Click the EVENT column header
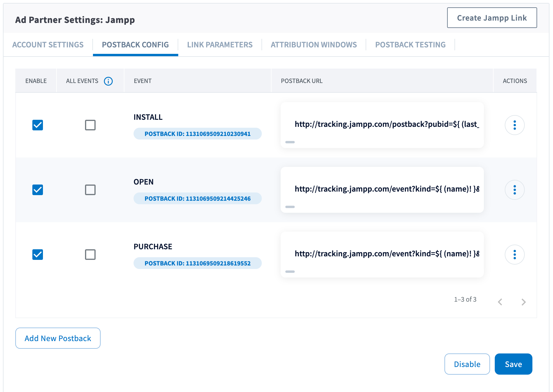The height and width of the screenshot is (392, 553). tap(143, 81)
